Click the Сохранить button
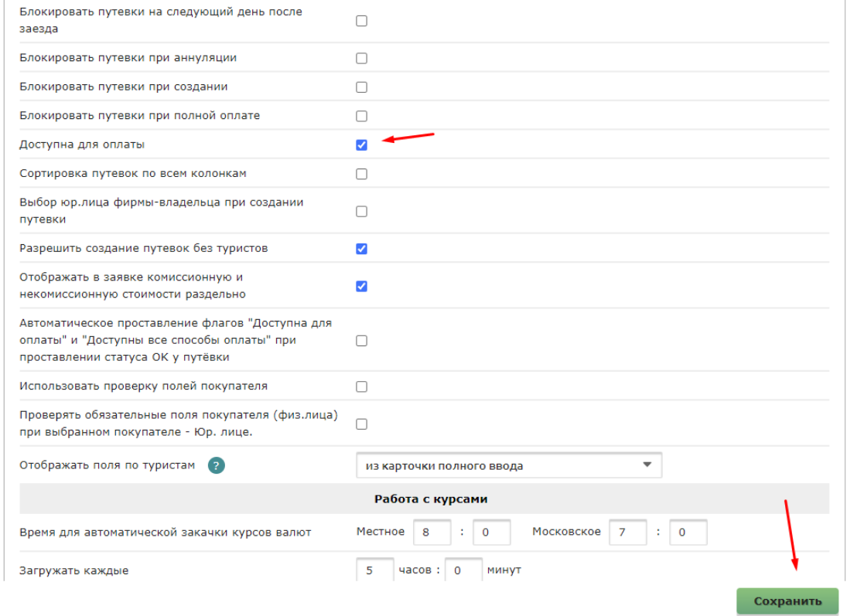The image size is (857, 616). tap(787, 601)
